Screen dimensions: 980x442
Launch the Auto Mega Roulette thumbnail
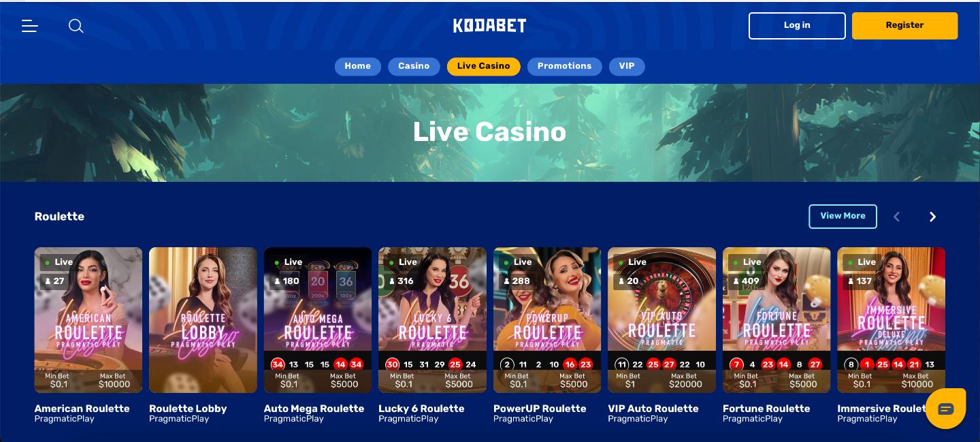point(318,320)
